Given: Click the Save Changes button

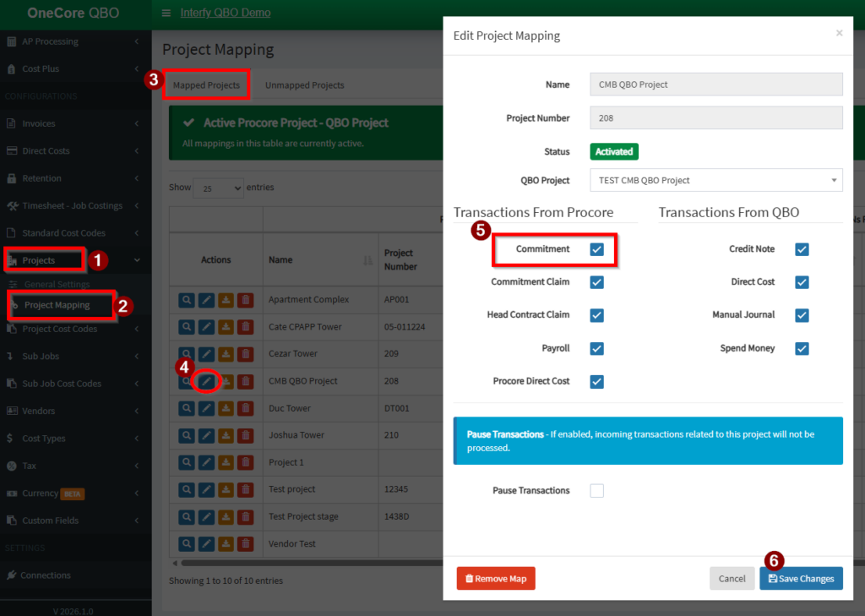Looking at the screenshot, I should (x=801, y=579).
